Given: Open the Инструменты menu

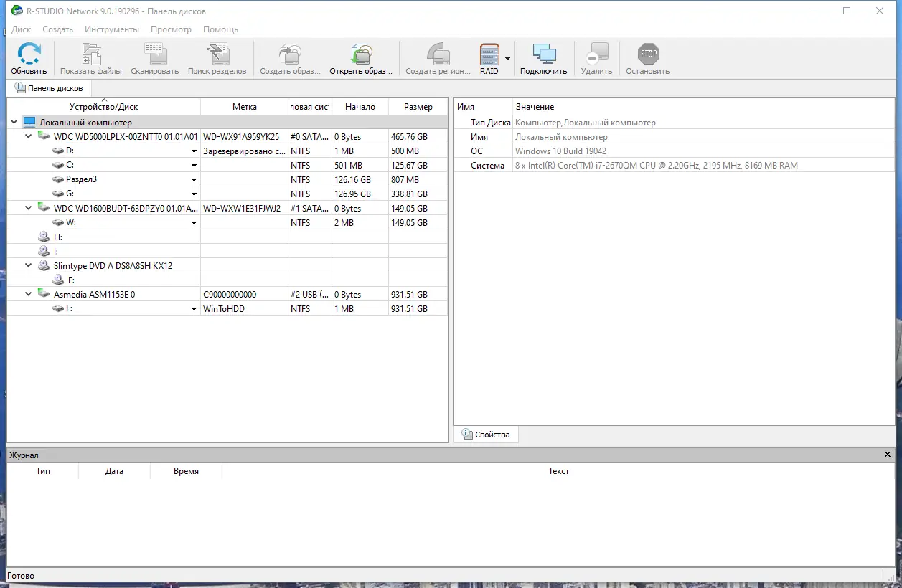Looking at the screenshot, I should click(x=112, y=29).
